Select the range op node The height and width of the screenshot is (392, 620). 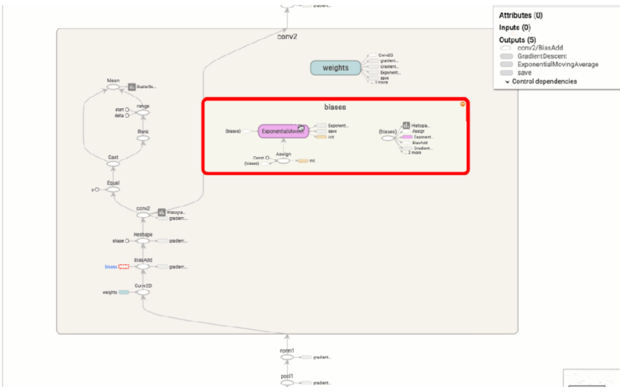(143, 112)
